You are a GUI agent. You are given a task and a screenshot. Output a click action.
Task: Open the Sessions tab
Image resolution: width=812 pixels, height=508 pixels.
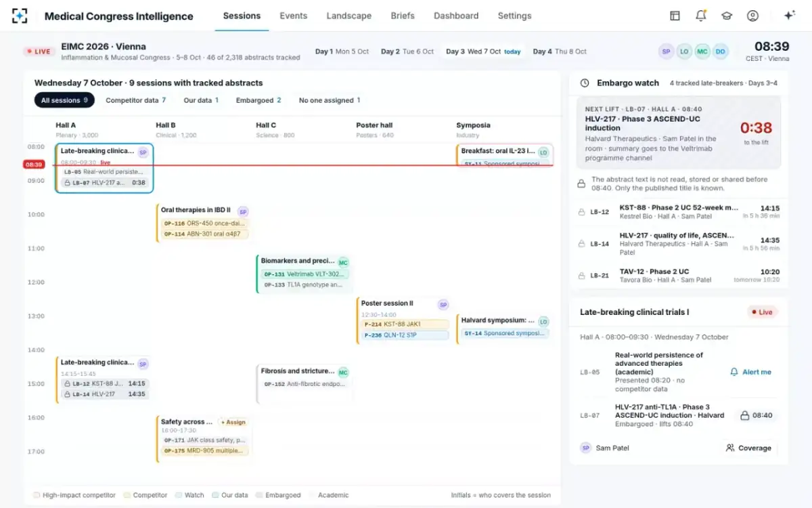(x=242, y=16)
